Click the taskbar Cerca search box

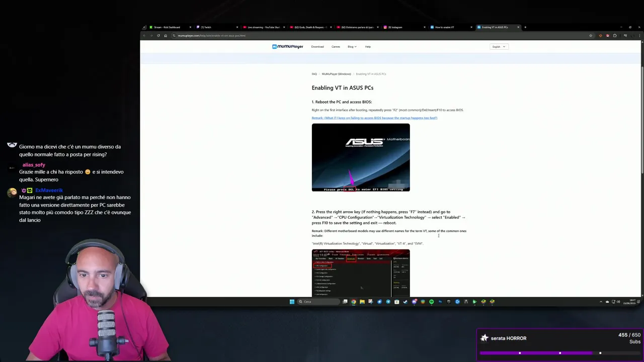[x=318, y=302]
